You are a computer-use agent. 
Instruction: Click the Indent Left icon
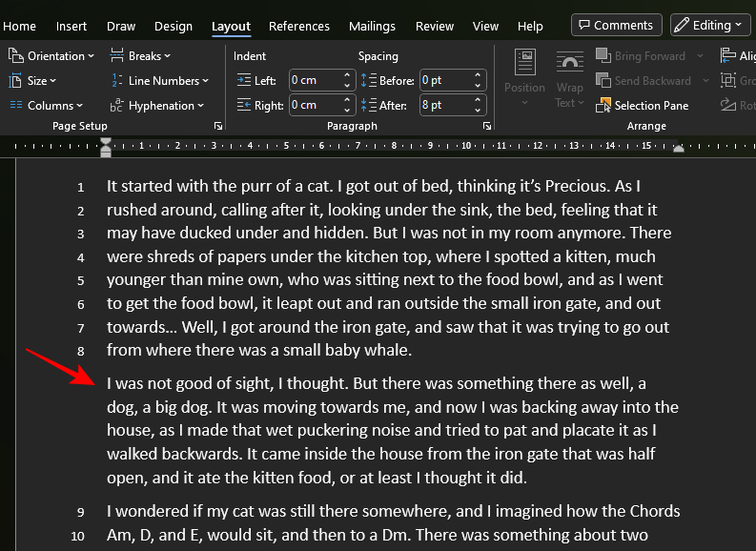tap(244, 80)
